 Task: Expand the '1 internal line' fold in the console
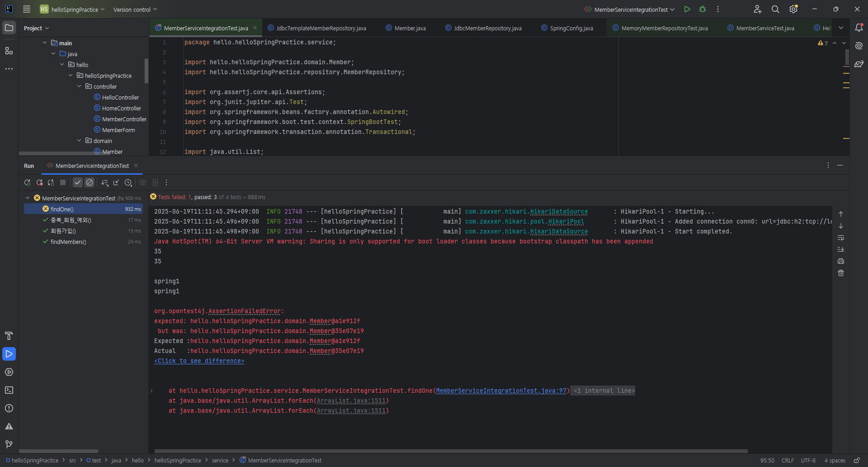click(x=603, y=391)
